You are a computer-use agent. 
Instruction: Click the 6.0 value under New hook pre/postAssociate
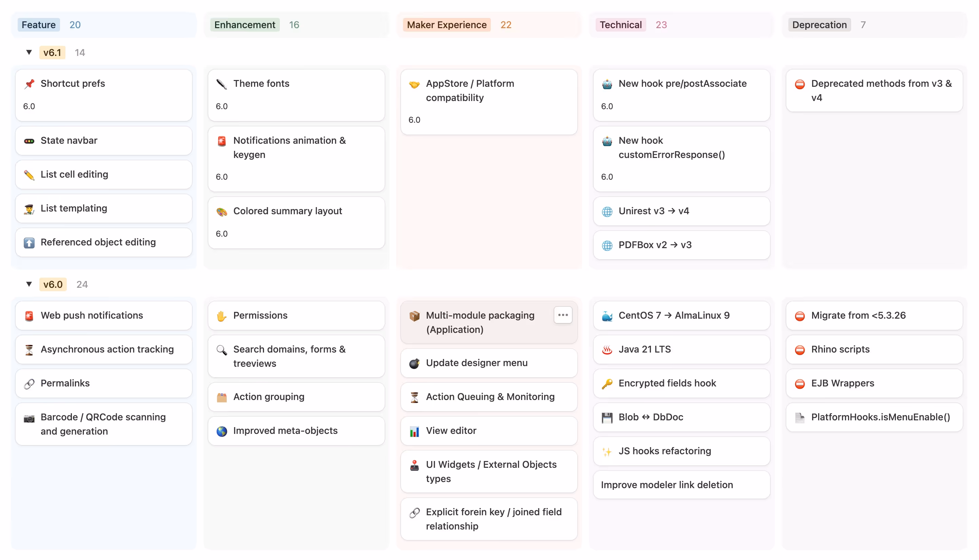(x=607, y=106)
